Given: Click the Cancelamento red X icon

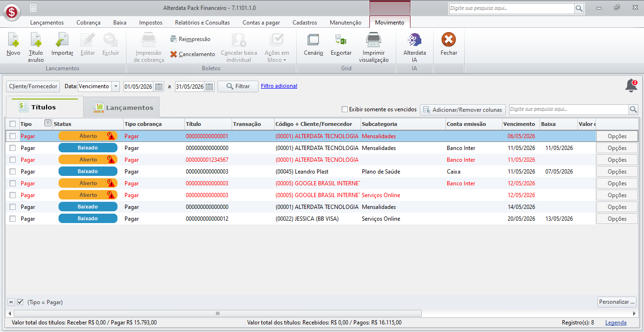Looking at the screenshot, I should (x=174, y=54).
